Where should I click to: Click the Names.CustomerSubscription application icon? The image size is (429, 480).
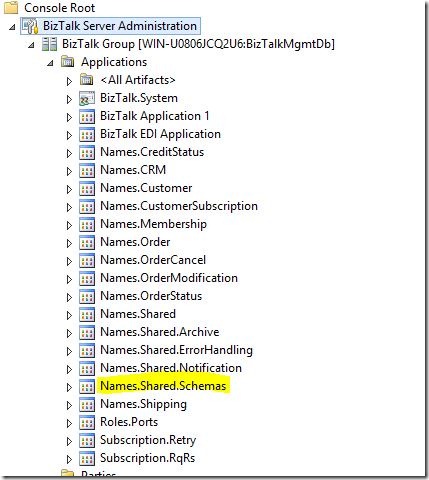(87, 207)
